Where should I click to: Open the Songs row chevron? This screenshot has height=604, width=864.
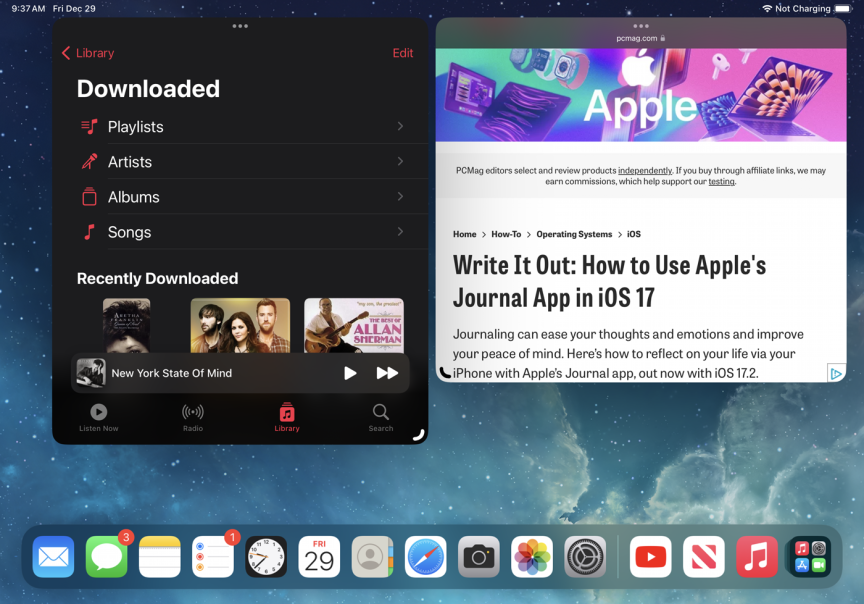point(400,232)
